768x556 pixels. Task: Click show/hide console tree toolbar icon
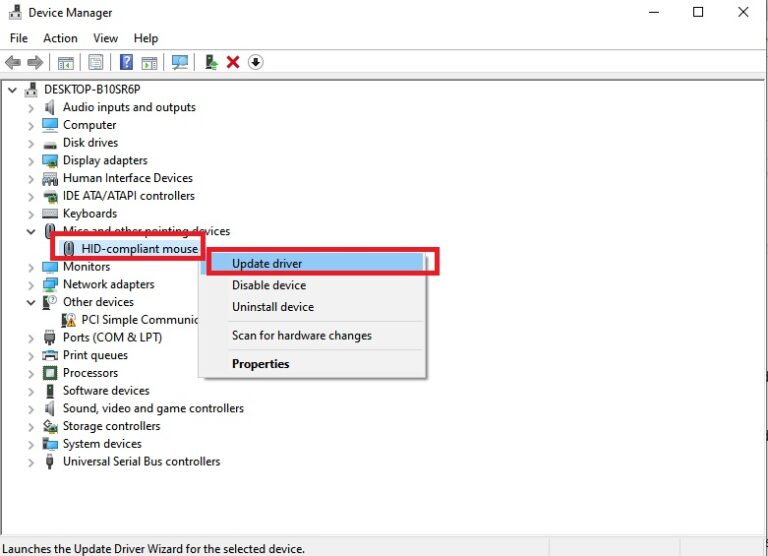pos(66,62)
